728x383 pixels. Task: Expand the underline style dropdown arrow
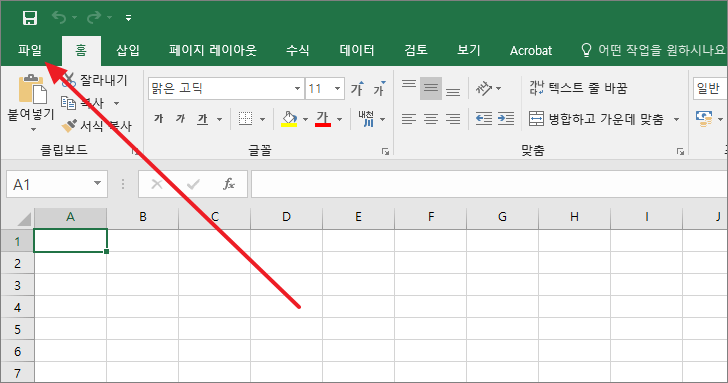219,120
